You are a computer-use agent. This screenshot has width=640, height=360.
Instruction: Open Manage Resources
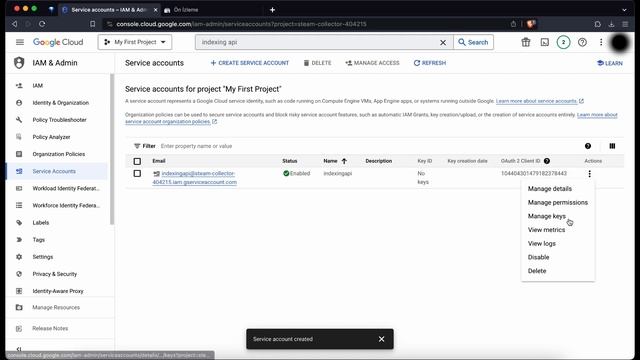[x=57, y=307]
